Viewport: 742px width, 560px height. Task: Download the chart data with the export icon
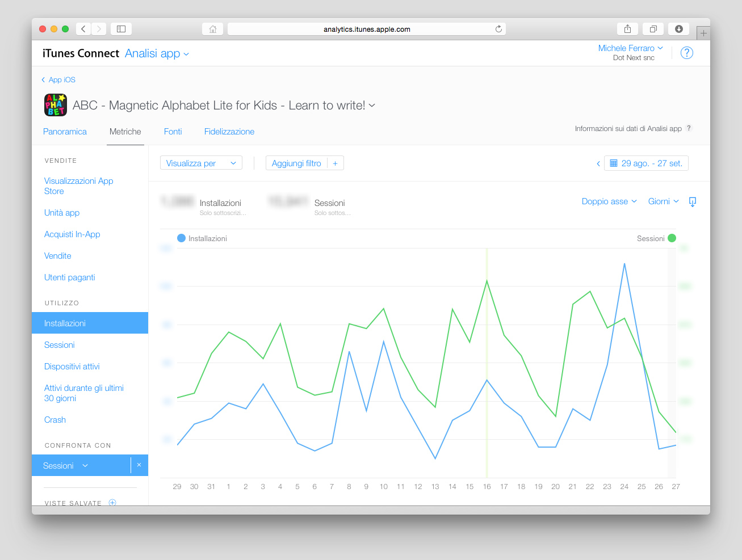pyautogui.click(x=692, y=202)
